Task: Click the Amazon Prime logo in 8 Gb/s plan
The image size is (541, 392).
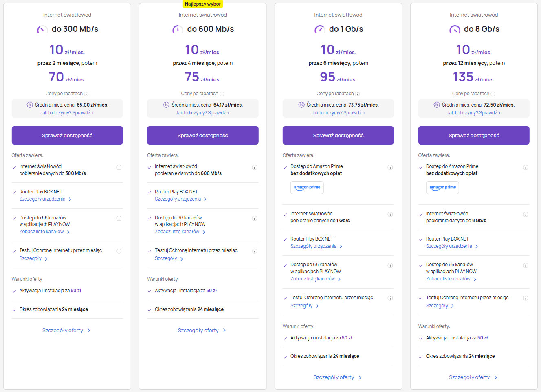Action: [442, 187]
